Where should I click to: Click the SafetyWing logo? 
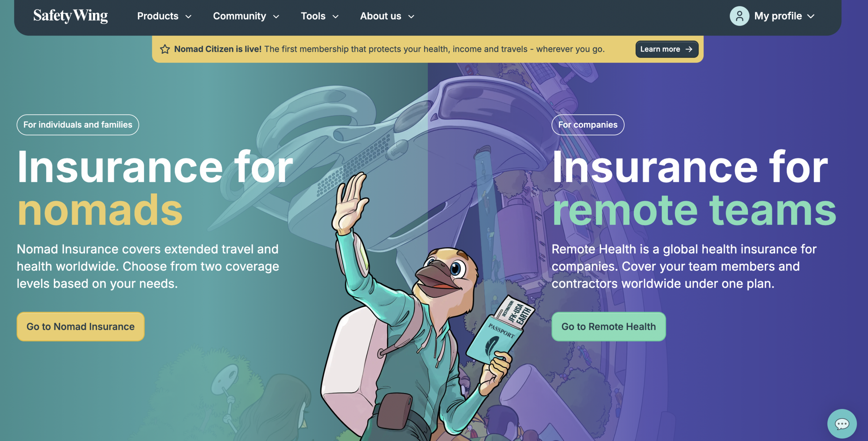coord(71,16)
